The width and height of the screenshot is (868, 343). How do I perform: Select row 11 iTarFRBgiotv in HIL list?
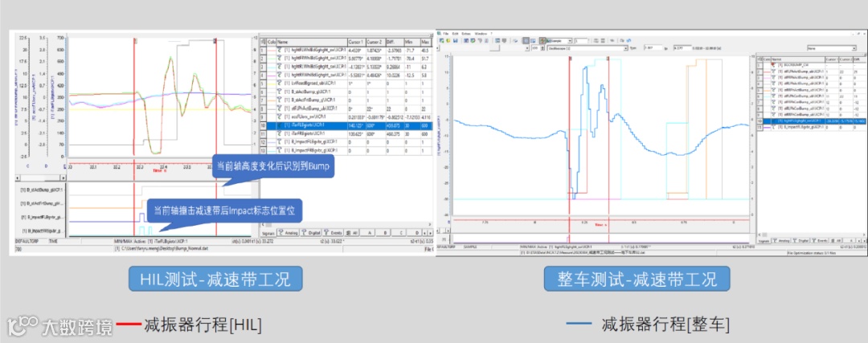(346, 134)
